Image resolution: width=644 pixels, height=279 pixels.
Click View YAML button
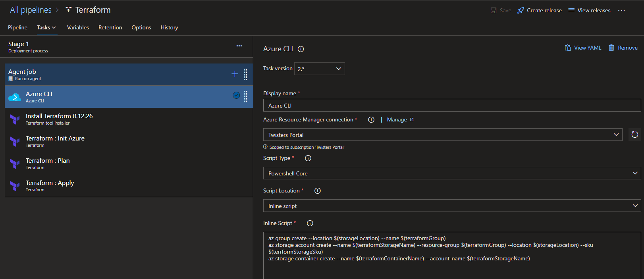pyautogui.click(x=583, y=48)
